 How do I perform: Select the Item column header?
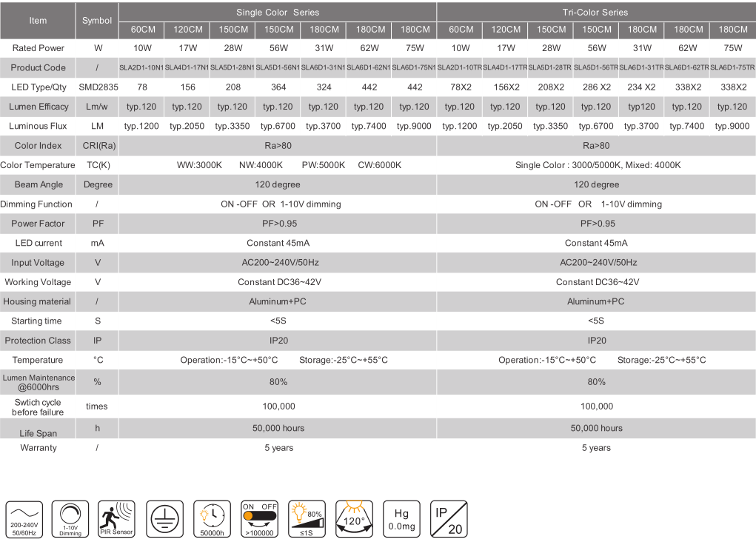(38, 21)
